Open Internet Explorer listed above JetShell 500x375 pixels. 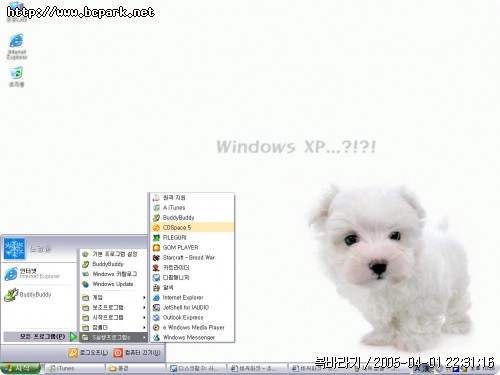coord(192,298)
